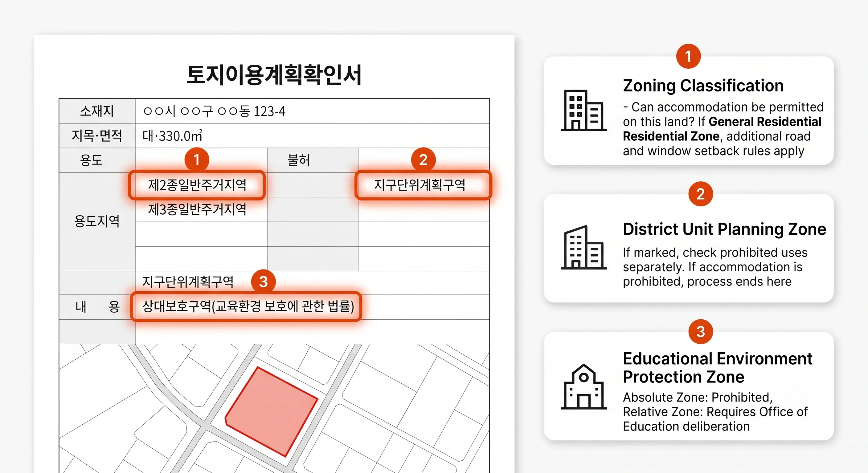The image size is (868, 473).
Task: Click the Zoning Classification office building icon
Action: pyautogui.click(x=583, y=110)
